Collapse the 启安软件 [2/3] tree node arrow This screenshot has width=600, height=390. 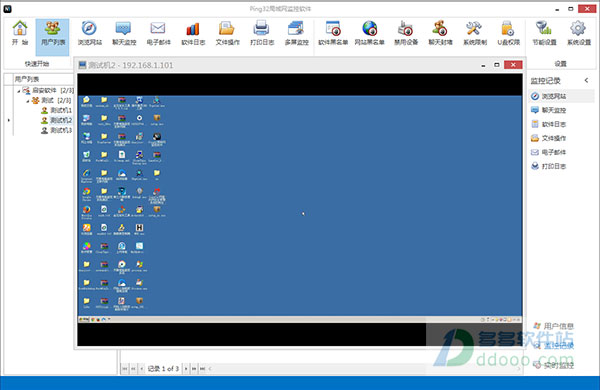pyautogui.click(x=18, y=91)
